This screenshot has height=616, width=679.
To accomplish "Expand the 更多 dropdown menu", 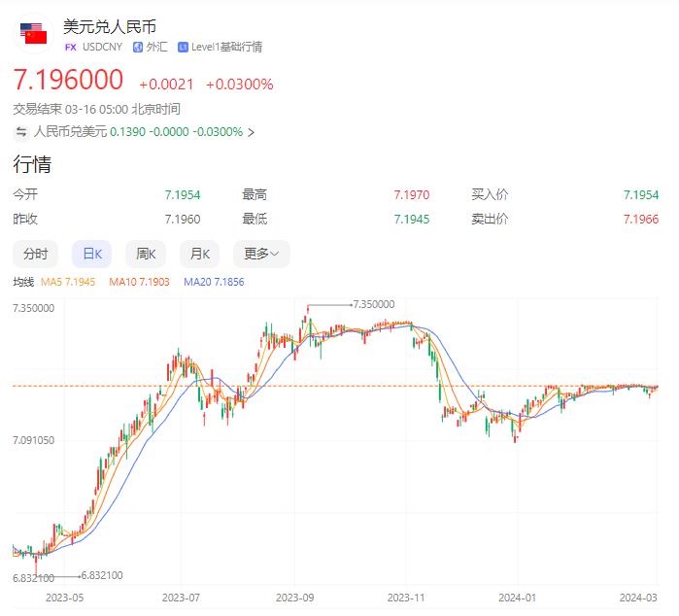I will pos(260,254).
